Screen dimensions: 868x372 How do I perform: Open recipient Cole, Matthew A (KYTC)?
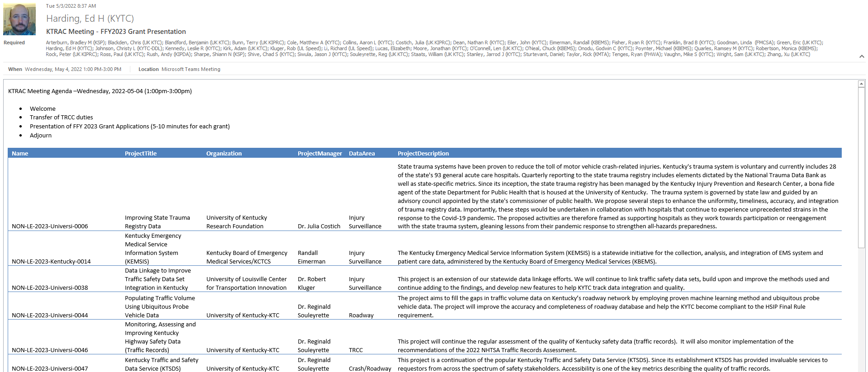(314, 42)
